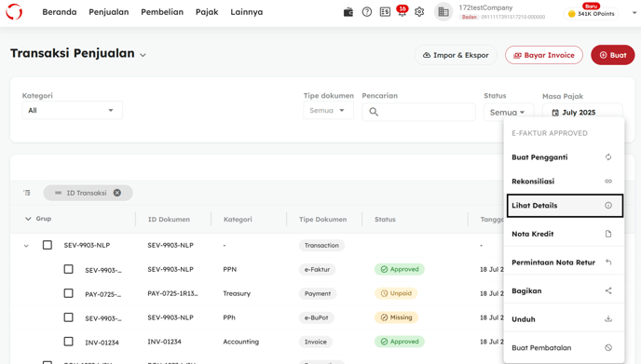Click the Impor & Ekspor button
The height and width of the screenshot is (364, 641).
(456, 55)
